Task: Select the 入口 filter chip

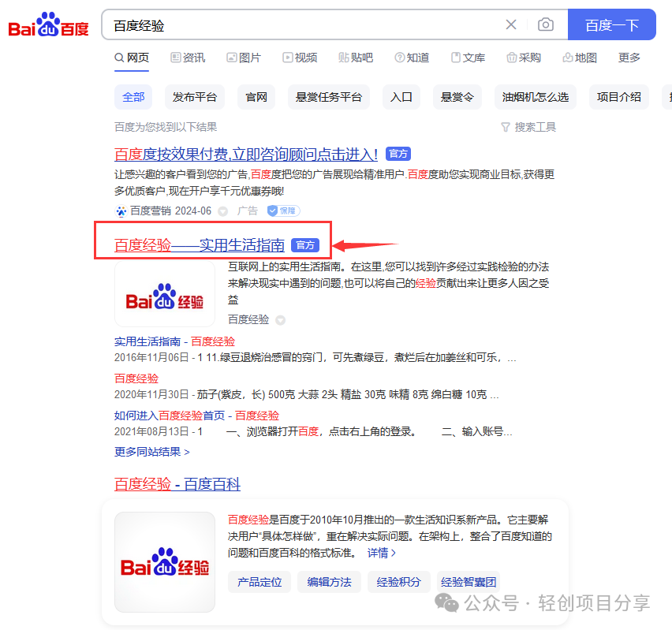Action: pos(401,97)
